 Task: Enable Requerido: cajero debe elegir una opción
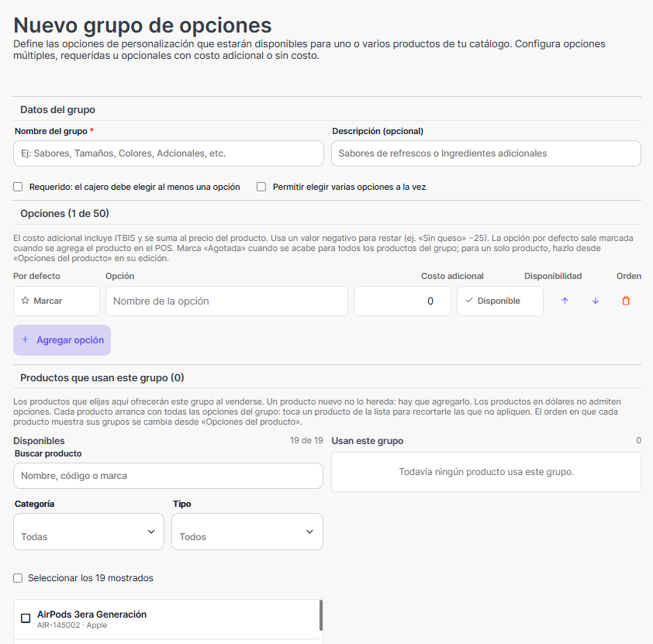18,187
